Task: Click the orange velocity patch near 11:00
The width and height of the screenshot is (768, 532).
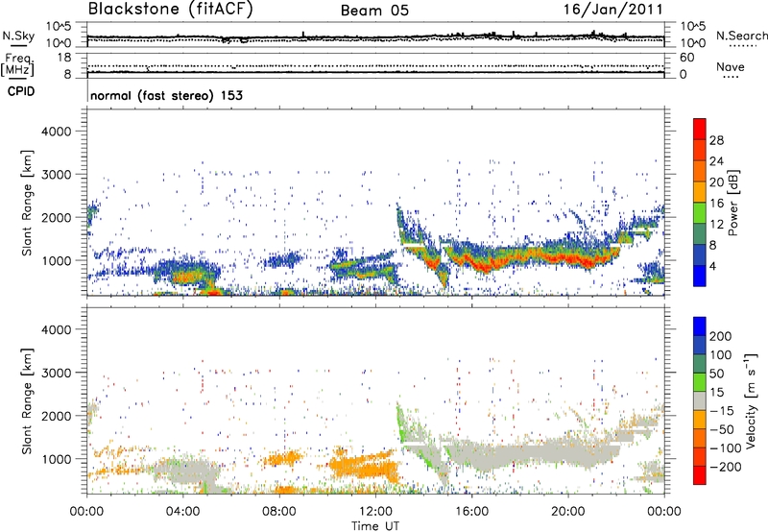Action: click(364, 467)
